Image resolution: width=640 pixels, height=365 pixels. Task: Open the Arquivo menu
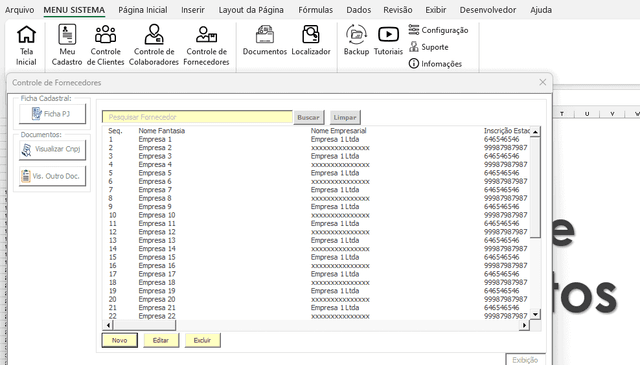[19, 10]
